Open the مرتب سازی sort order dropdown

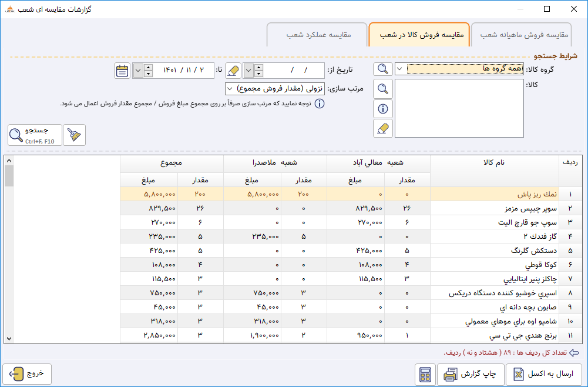[x=230, y=89]
